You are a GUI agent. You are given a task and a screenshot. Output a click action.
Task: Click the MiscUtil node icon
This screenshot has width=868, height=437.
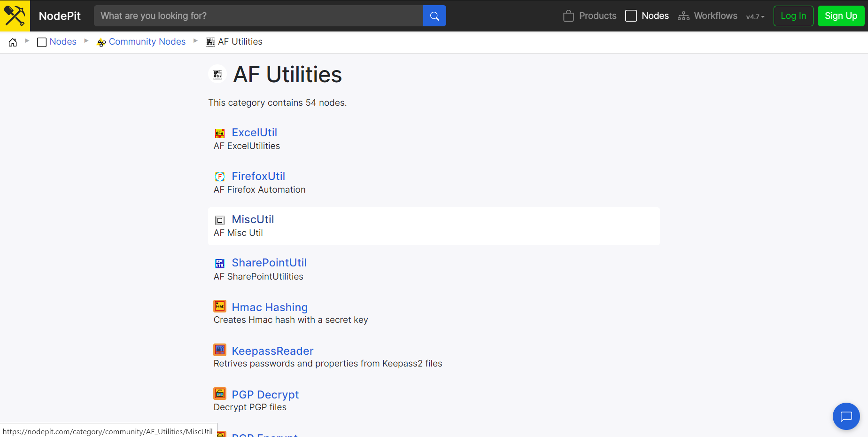220,220
